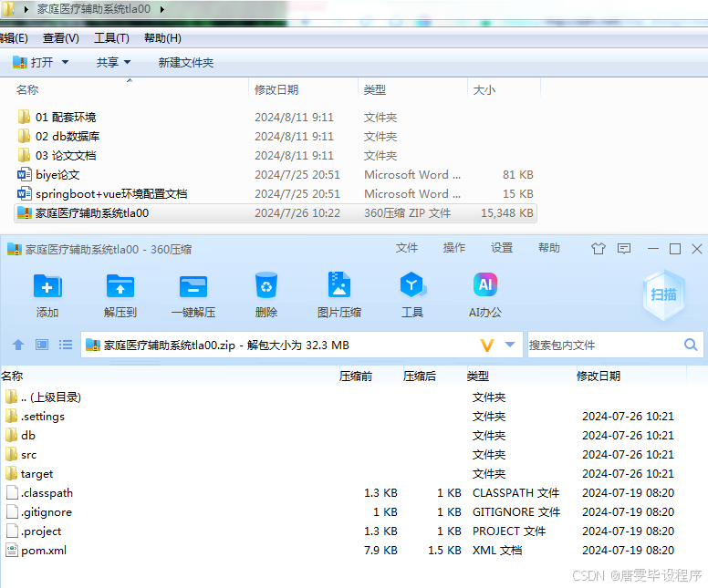Expand the 共享 dropdown arrow in Explorer
Viewport: 708px width, 588px height.
coord(127,62)
